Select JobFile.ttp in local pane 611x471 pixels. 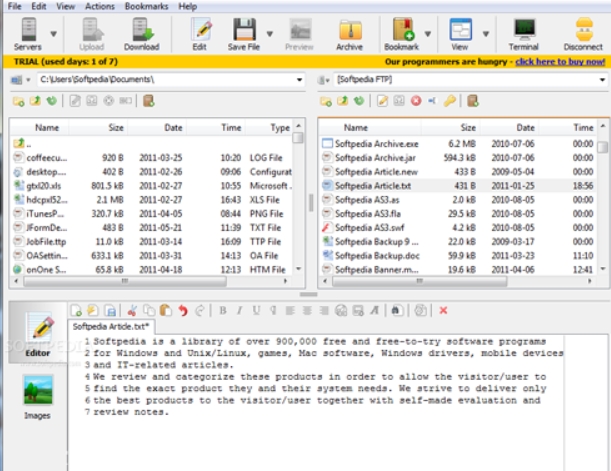(x=152, y=242)
